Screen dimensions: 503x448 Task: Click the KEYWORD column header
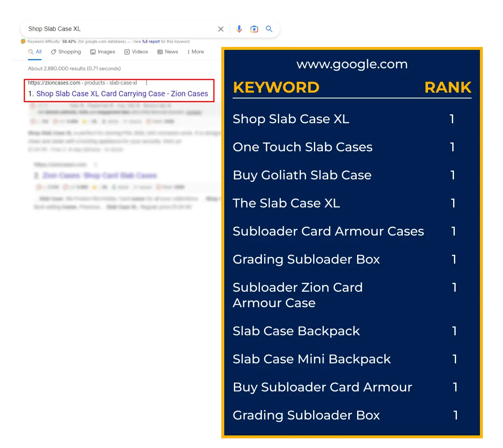point(276,87)
